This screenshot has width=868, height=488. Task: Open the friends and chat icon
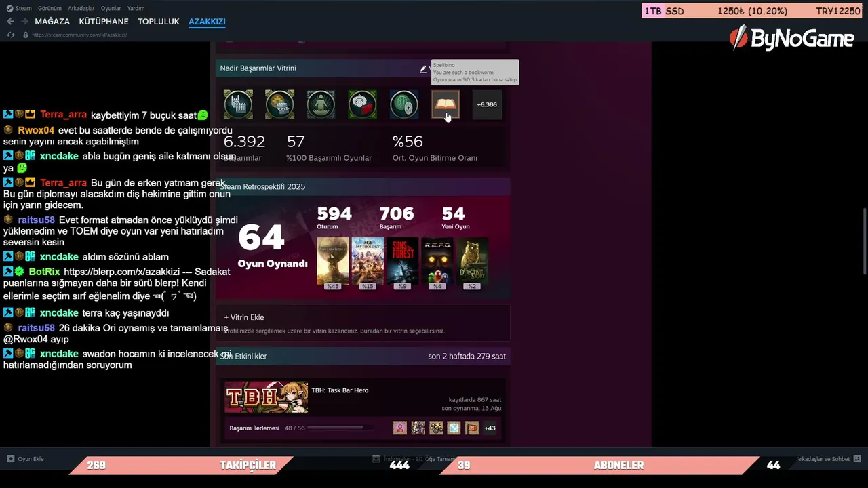coord(857,459)
